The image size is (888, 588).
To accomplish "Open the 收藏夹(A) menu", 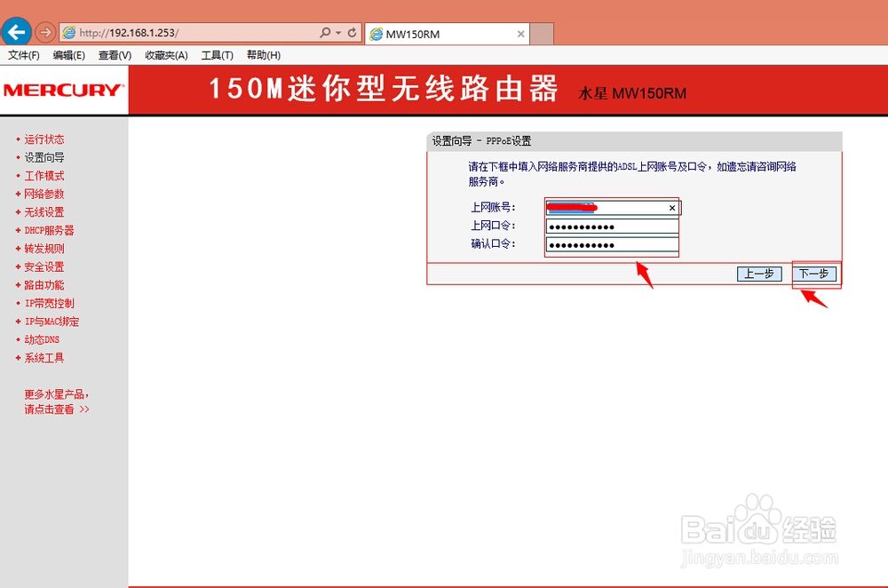I will [167, 55].
